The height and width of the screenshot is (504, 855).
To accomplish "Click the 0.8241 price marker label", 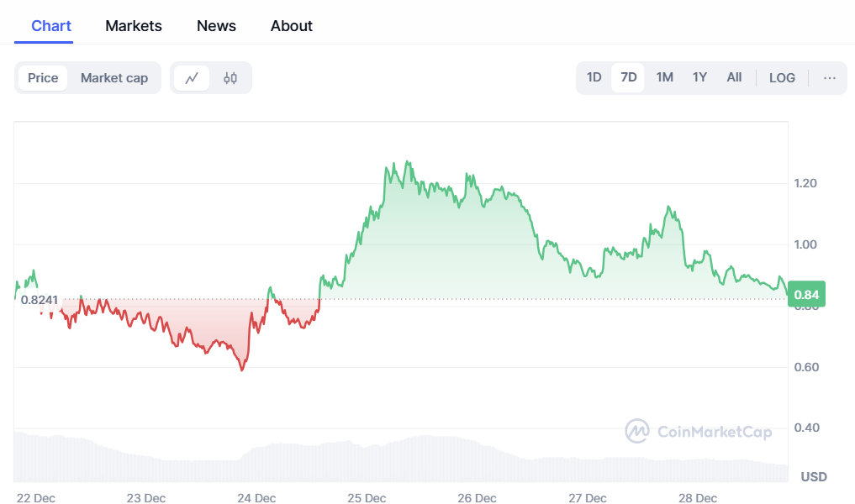I will (40, 300).
